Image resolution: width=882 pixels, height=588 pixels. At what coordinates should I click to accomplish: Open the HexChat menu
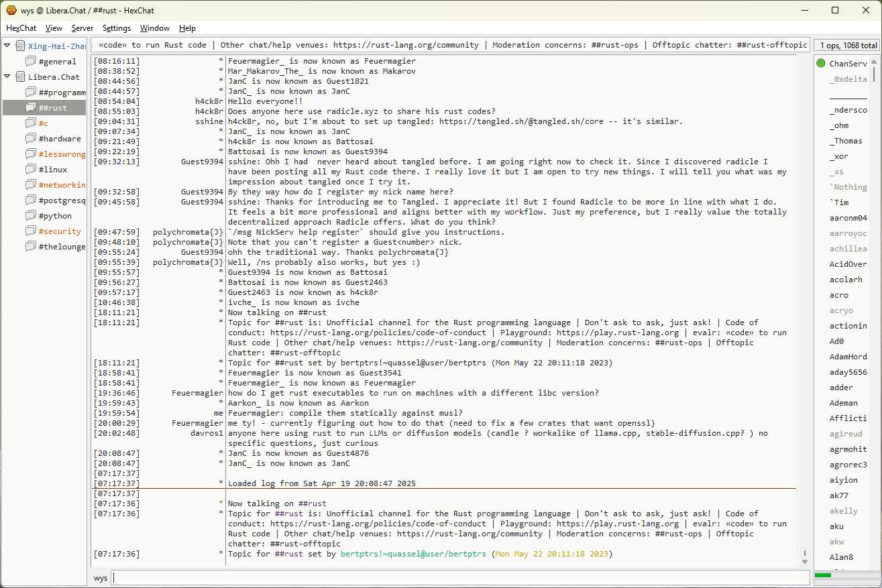click(21, 28)
